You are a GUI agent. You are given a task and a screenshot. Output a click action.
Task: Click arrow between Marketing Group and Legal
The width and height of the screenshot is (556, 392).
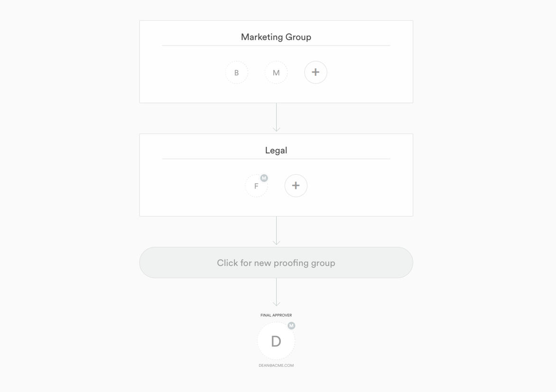tap(276, 118)
